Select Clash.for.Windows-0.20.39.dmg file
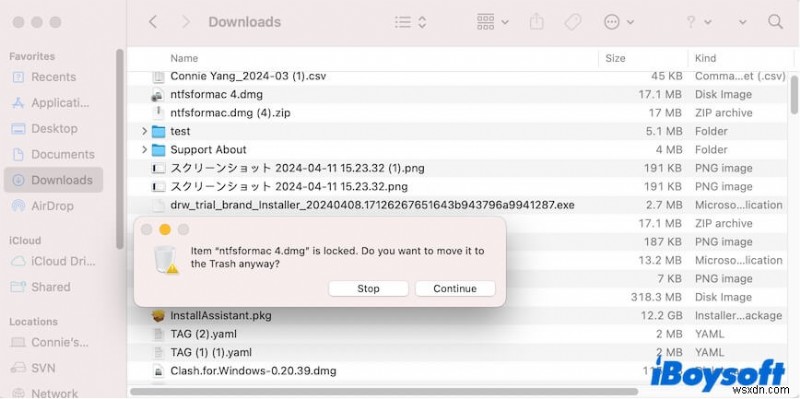Viewport: 800px width, 399px height. coord(253,370)
